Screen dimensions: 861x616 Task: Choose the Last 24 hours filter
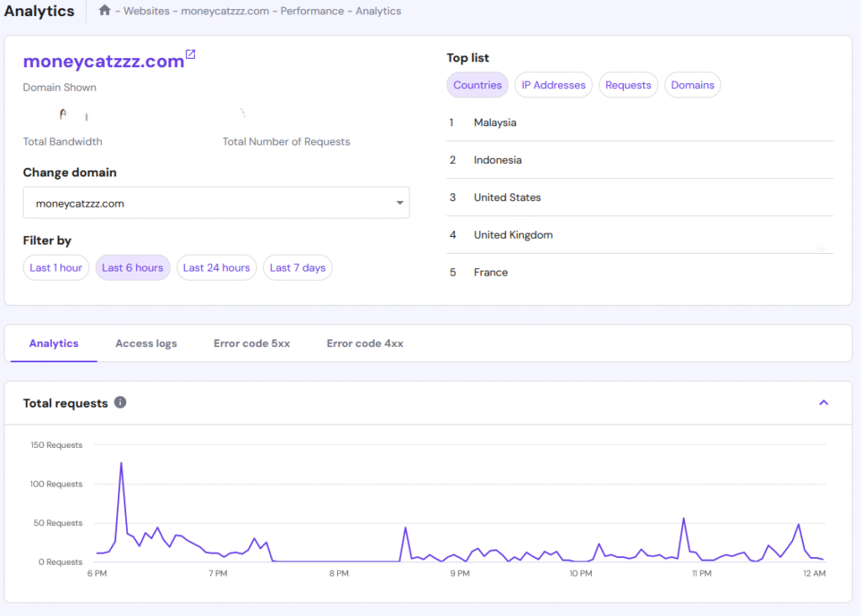point(216,267)
